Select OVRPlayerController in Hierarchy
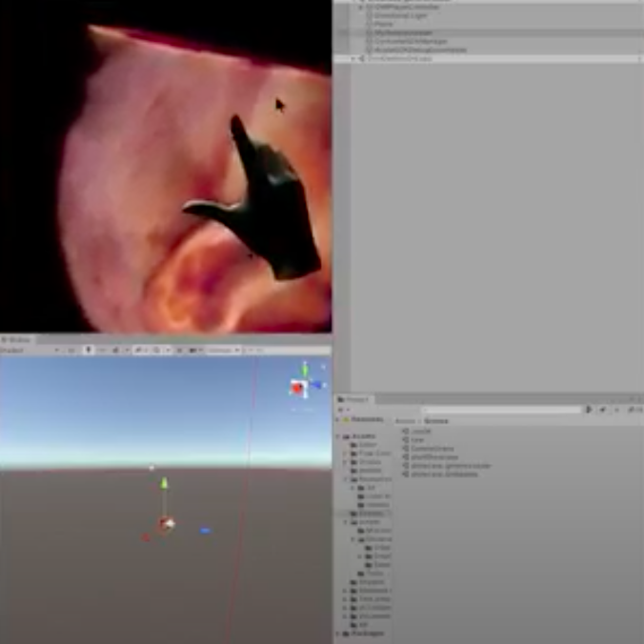 tap(407, 7)
